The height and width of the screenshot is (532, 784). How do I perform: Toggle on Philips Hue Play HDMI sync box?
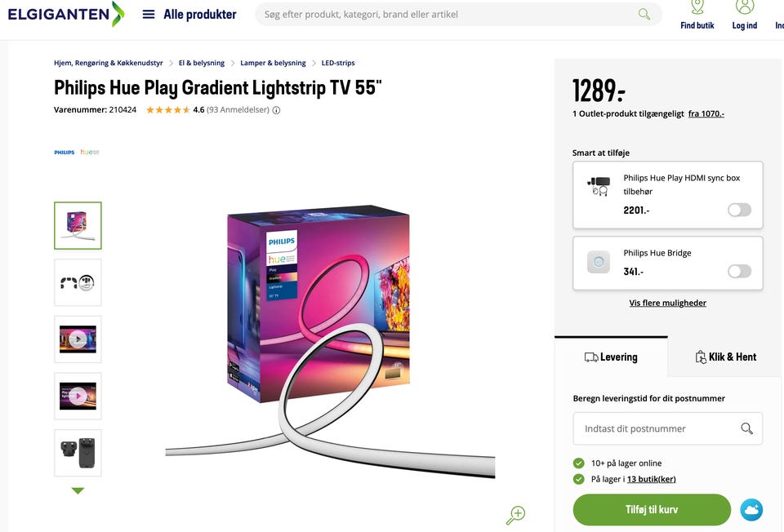pos(739,210)
